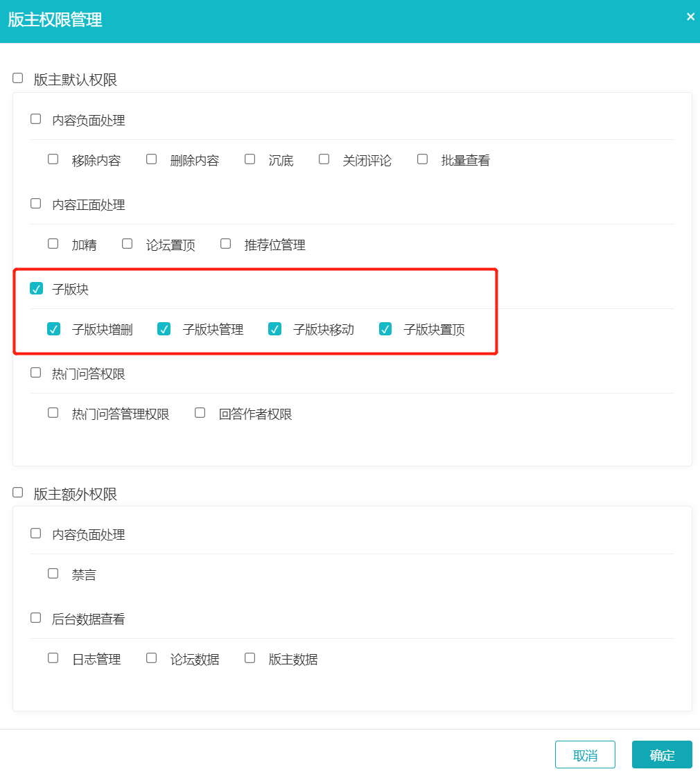Viewport: 700px width, 776px height.
Task: Check the 内容负面处理 option under default permissions
Action: coord(35,118)
